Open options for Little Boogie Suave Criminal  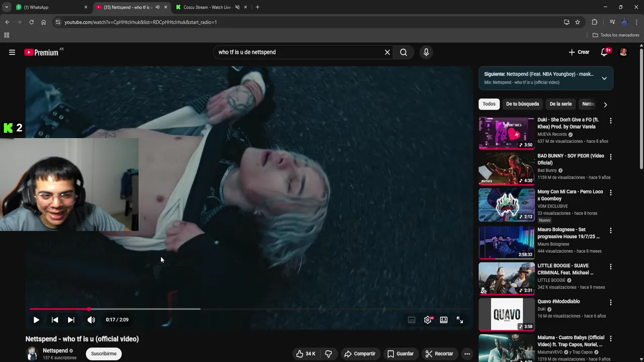click(611, 266)
